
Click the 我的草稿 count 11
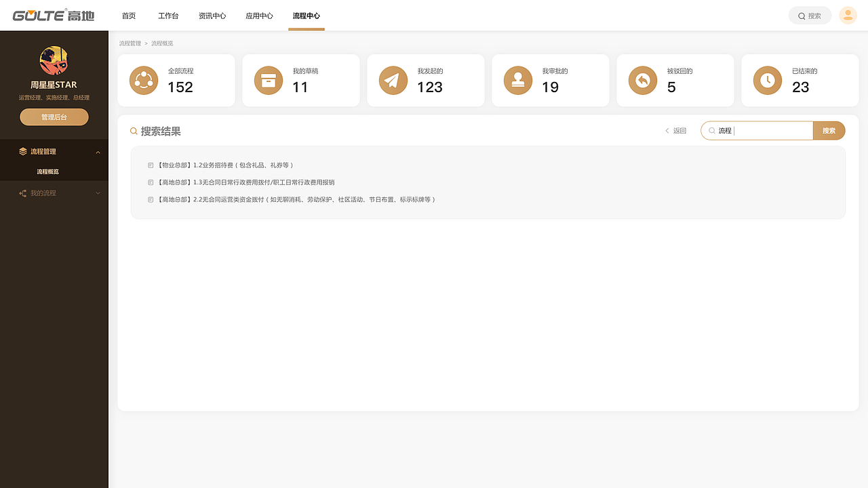point(300,87)
